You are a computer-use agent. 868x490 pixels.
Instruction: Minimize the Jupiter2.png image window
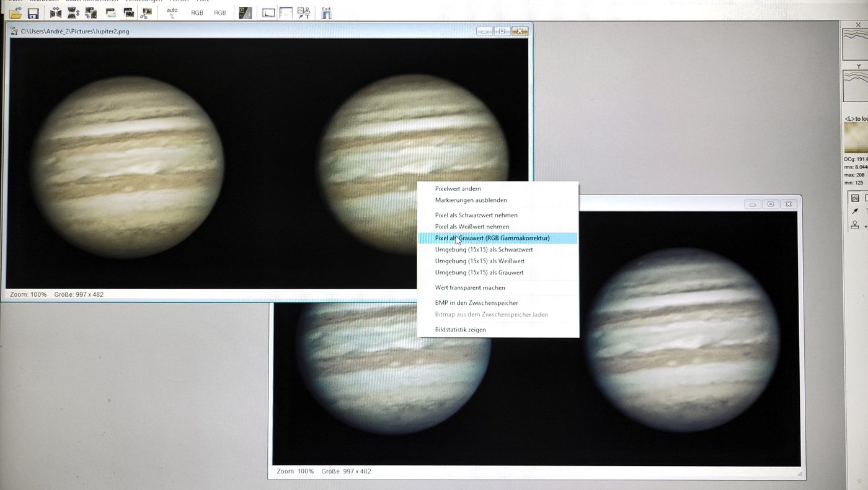[484, 31]
